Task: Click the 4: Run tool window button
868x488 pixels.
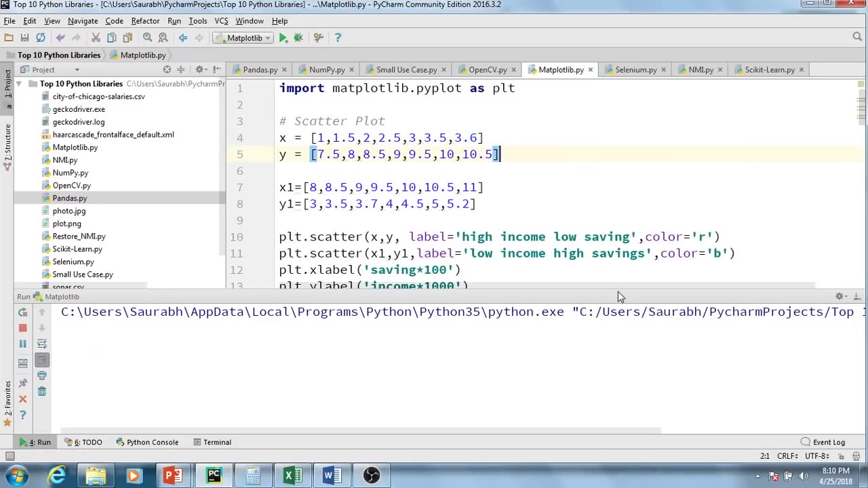Action: (x=35, y=443)
